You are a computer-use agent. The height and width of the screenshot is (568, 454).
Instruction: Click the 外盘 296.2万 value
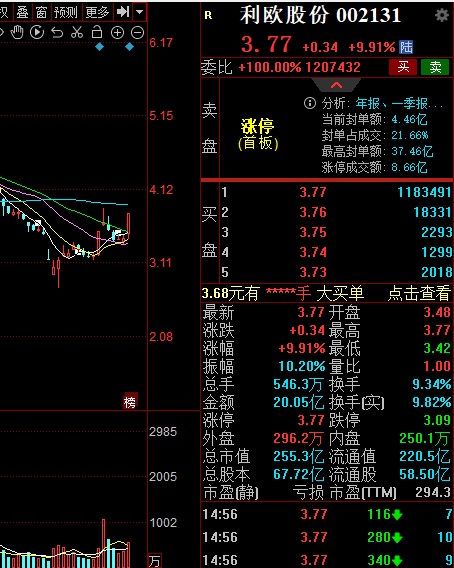[x=298, y=439]
